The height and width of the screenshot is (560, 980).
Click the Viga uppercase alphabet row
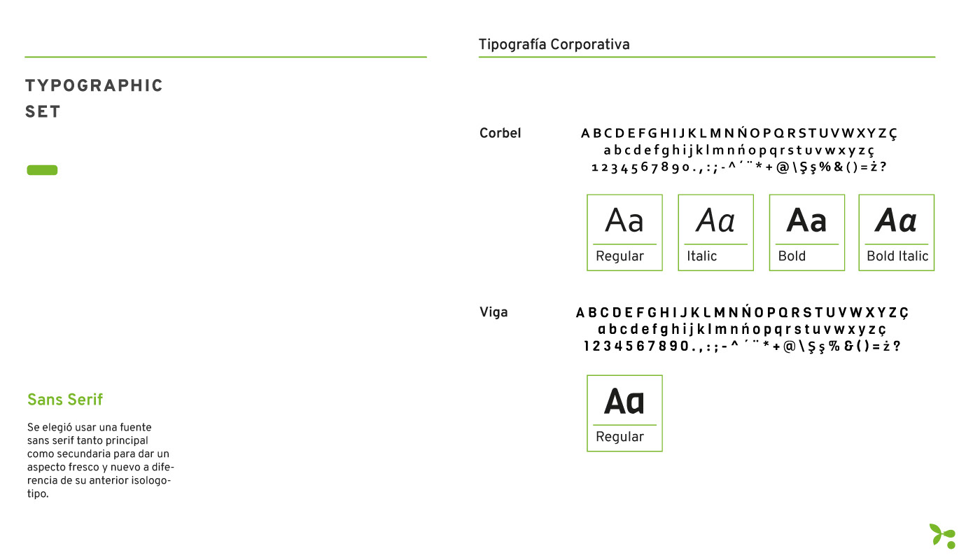tap(742, 312)
